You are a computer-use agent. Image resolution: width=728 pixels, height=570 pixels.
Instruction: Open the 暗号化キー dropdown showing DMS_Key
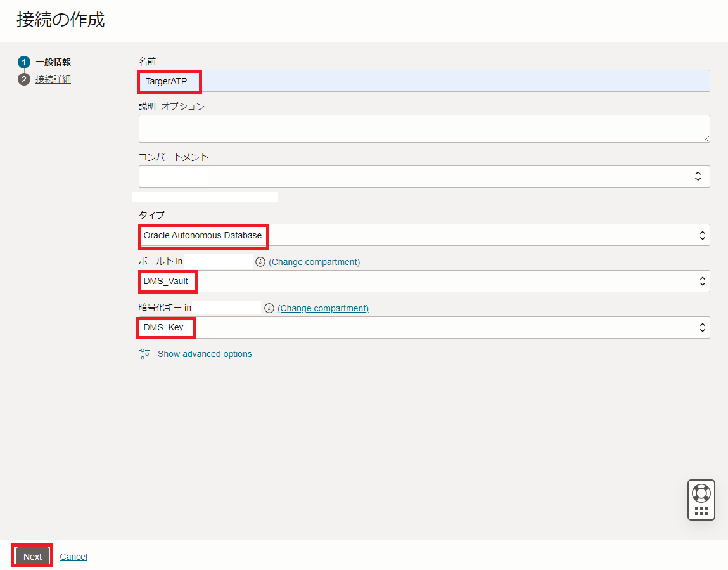pyautogui.click(x=423, y=328)
